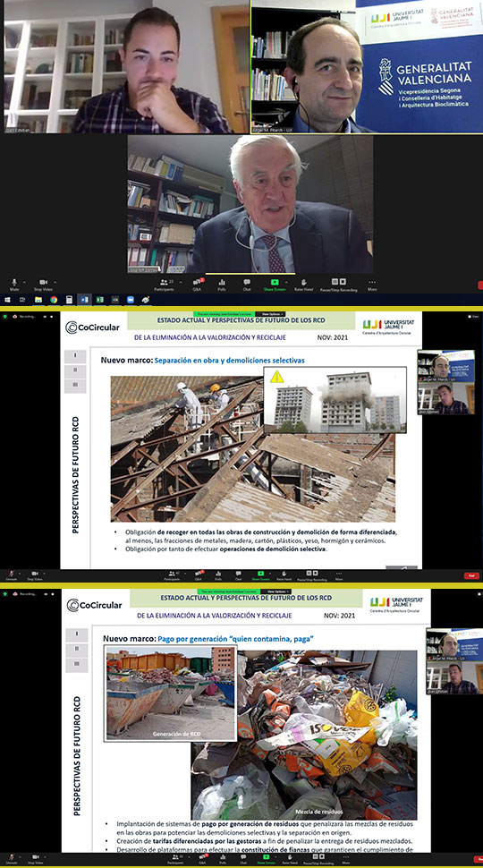This screenshot has width=483, height=868.
Task: Click section button II on the demolition slide
Action: click(75, 370)
